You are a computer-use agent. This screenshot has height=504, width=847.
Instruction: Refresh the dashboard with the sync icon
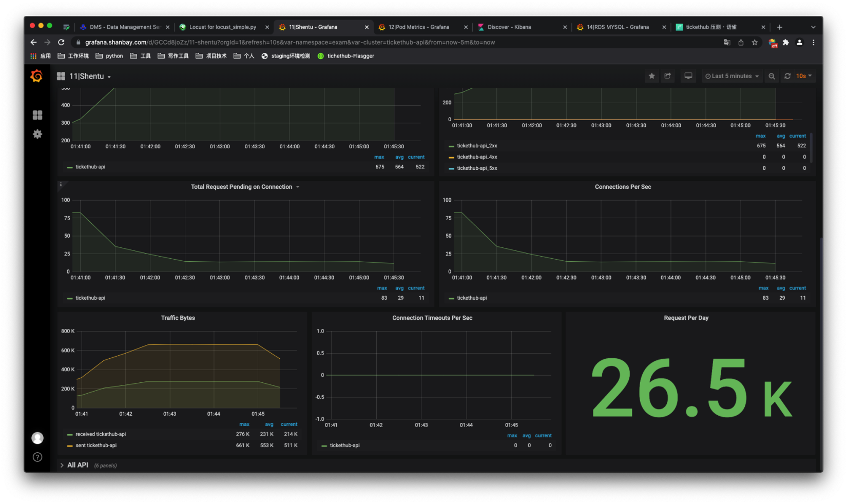click(787, 76)
